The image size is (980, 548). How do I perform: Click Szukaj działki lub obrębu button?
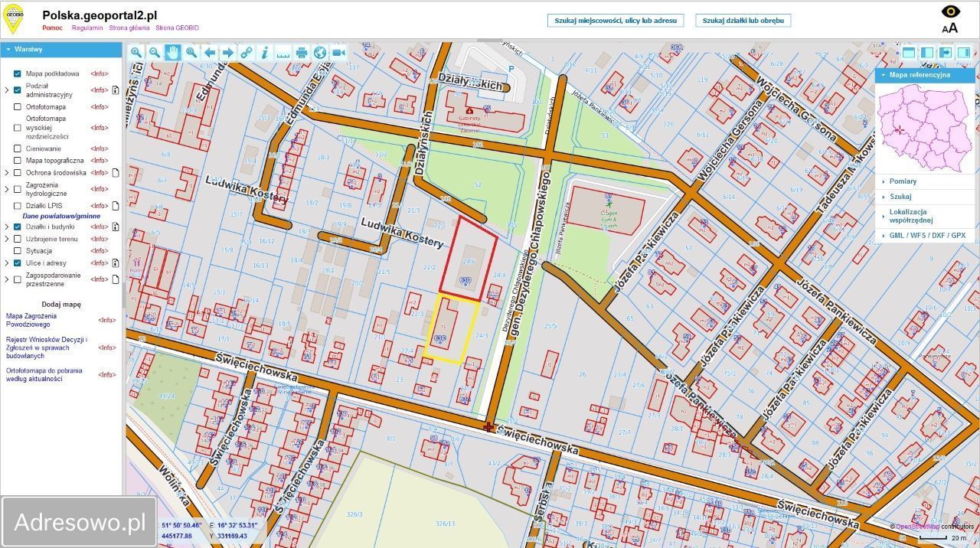pos(743,21)
